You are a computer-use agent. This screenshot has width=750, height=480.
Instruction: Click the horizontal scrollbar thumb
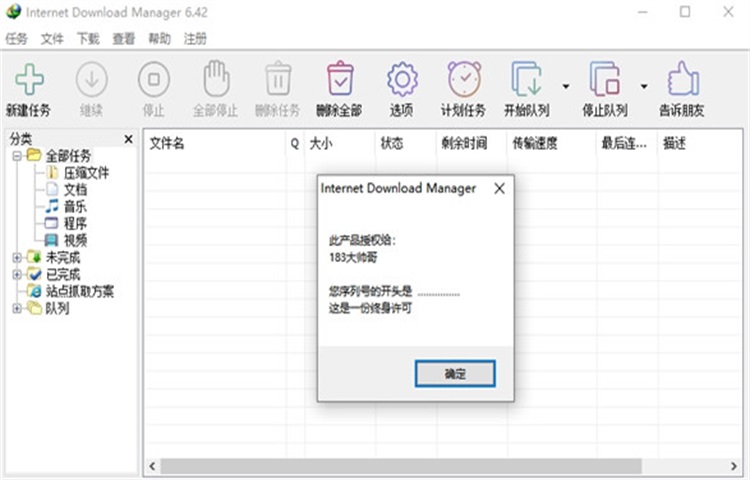coord(401,466)
